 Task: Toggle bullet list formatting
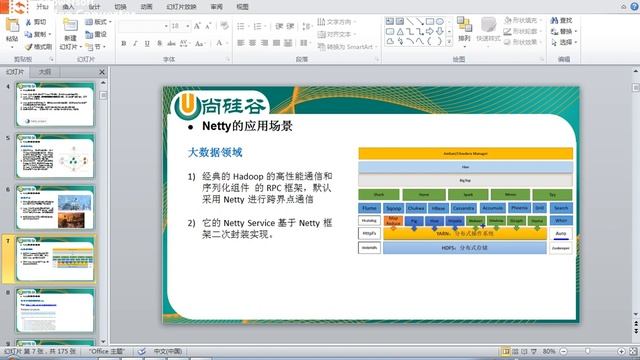241,26
